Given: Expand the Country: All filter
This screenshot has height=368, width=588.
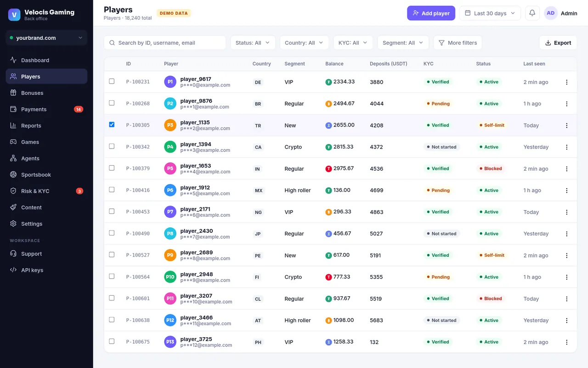Looking at the screenshot, I should tap(304, 43).
